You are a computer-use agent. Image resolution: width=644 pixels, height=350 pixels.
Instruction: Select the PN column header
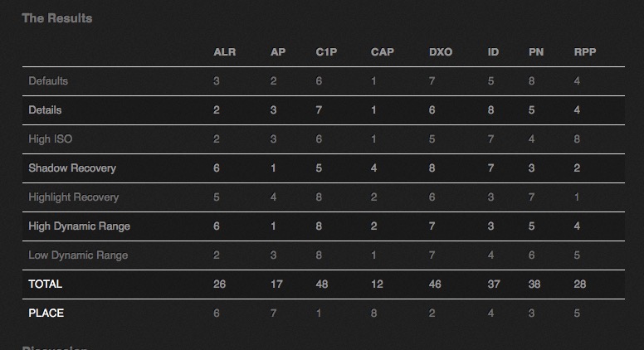tap(536, 52)
